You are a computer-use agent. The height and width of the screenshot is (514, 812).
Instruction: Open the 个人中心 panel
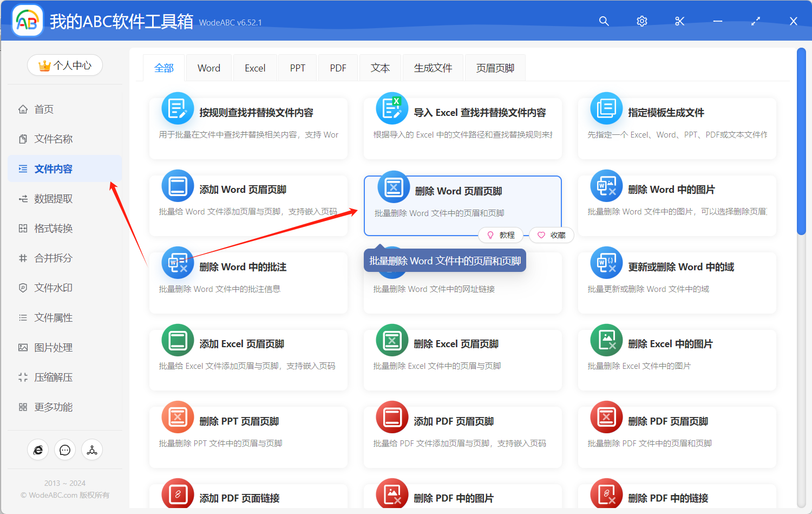tap(64, 65)
